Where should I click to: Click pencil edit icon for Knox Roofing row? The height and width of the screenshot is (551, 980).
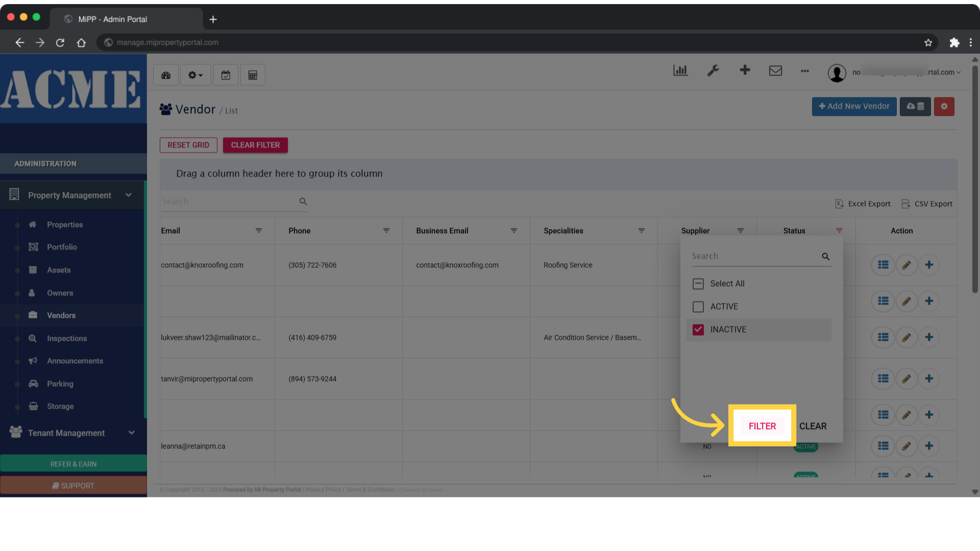pyautogui.click(x=906, y=265)
